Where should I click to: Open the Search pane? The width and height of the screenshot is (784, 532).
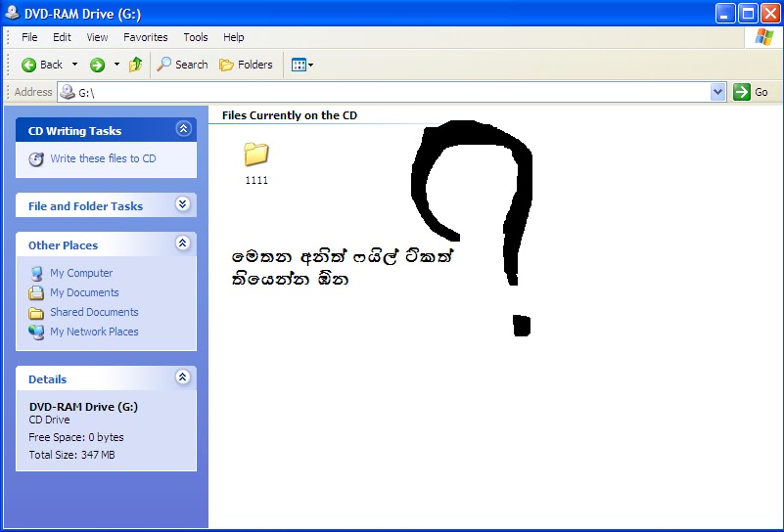tap(182, 65)
